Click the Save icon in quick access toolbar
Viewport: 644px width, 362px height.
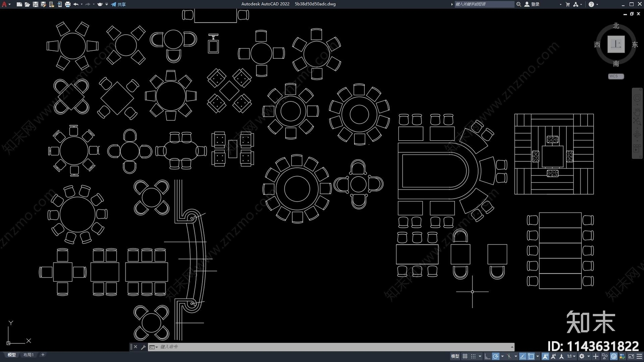tap(35, 4)
